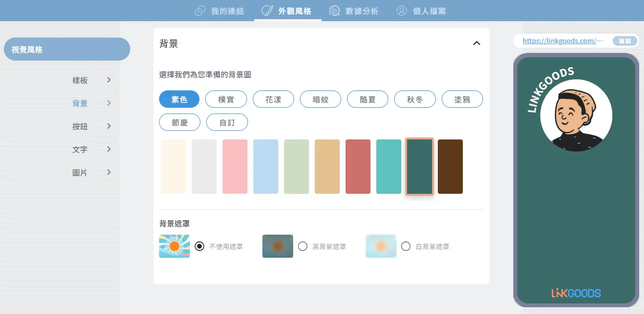Select 黑背景遮罩 radio button
644x314 pixels.
303,246
